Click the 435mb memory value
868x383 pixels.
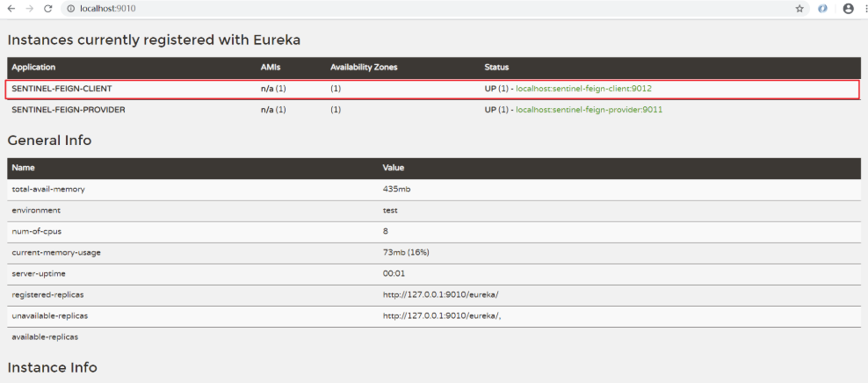pyautogui.click(x=396, y=189)
